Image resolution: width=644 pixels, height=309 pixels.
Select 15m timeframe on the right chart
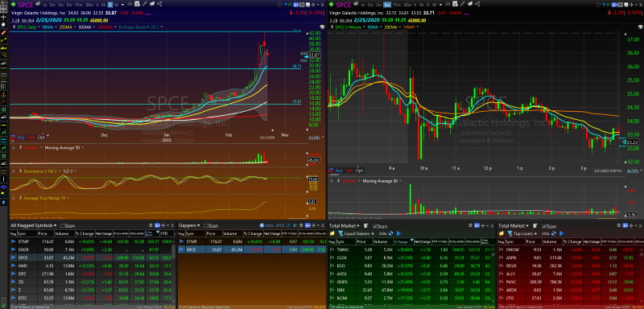396,5
